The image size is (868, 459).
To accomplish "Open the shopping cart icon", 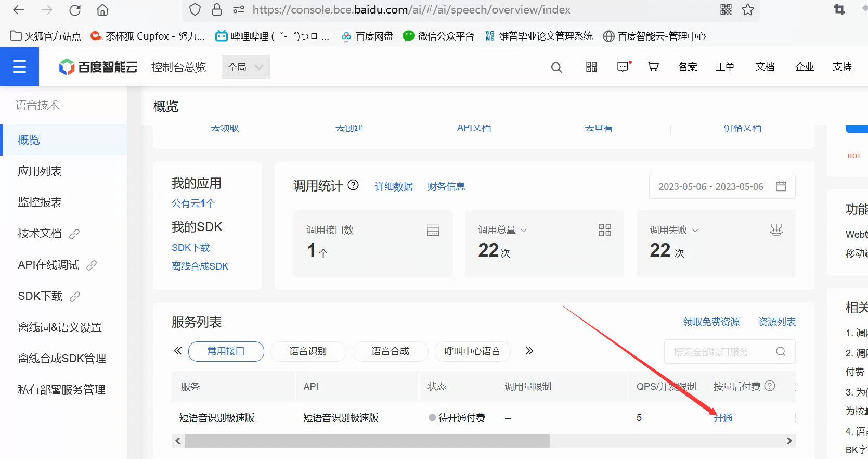I will click(653, 67).
